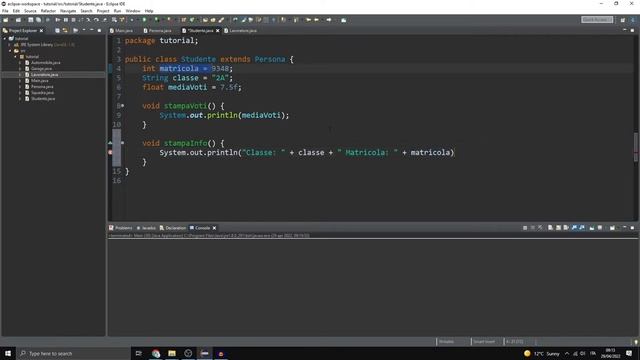
Task: Minimize the Console panel
Action: point(624,228)
